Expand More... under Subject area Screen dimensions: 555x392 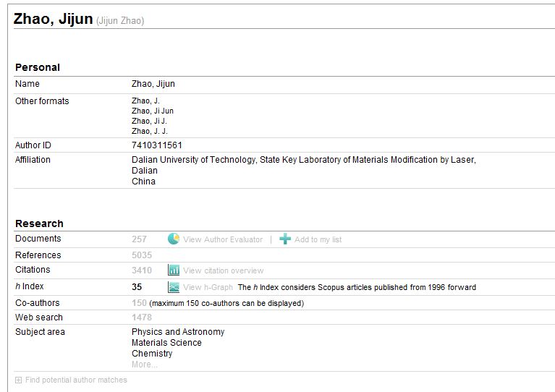pyautogui.click(x=144, y=365)
